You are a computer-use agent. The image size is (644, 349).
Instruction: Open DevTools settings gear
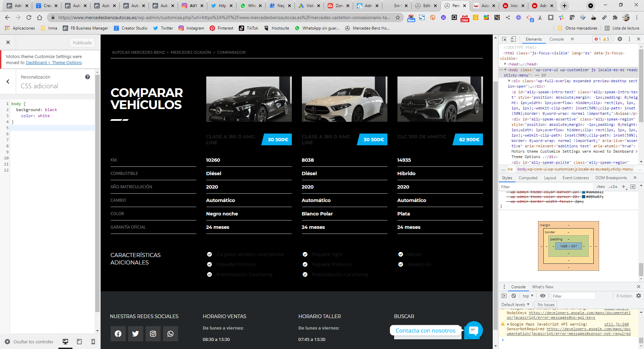pyautogui.click(x=620, y=39)
